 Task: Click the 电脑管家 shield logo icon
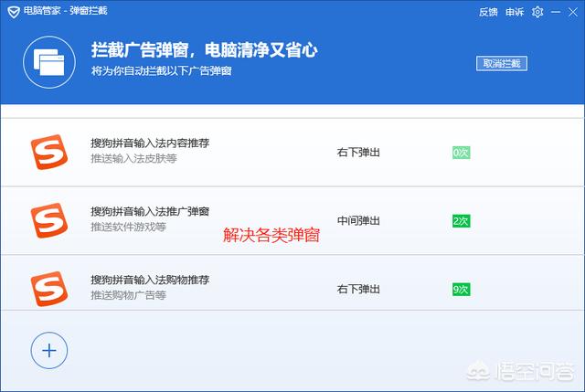[x=14, y=12]
